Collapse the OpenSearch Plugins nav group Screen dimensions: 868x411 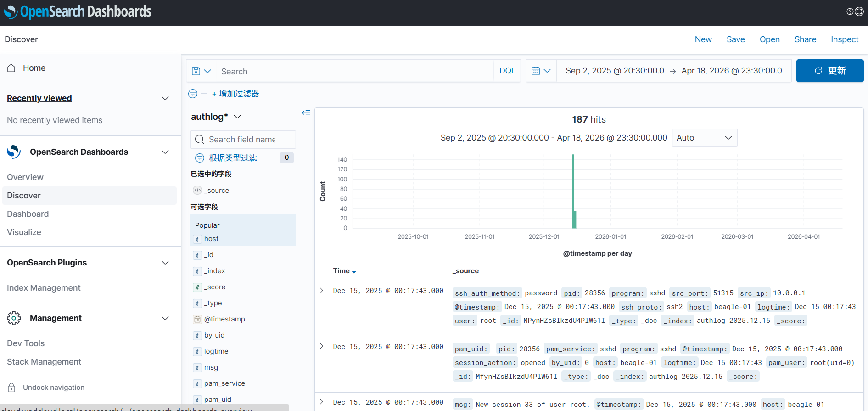165,263
